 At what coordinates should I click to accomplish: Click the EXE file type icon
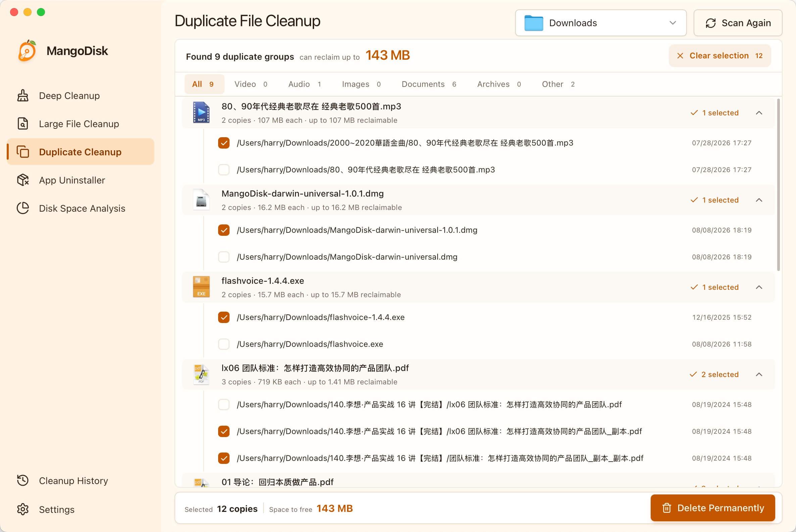coord(201,287)
